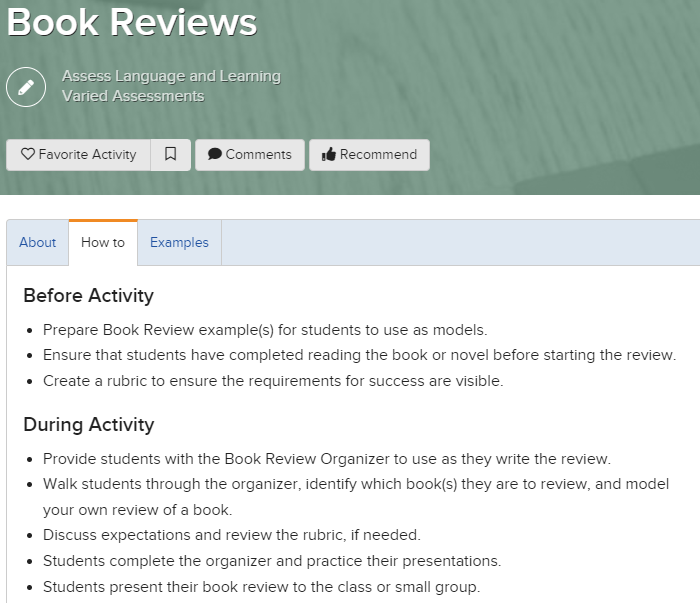Click the Book Reviews title
Viewport: 700px width, 603px height.
pyautogui.click(x=132, y=21)
